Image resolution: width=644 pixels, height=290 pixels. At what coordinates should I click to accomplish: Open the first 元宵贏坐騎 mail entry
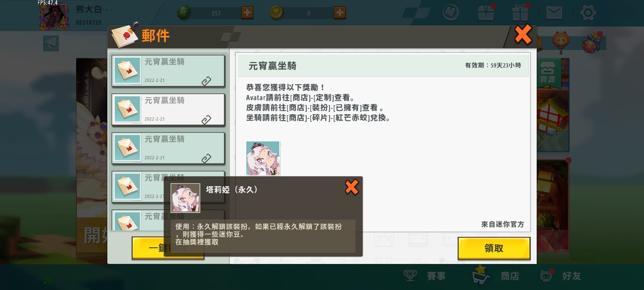[168, 71]
